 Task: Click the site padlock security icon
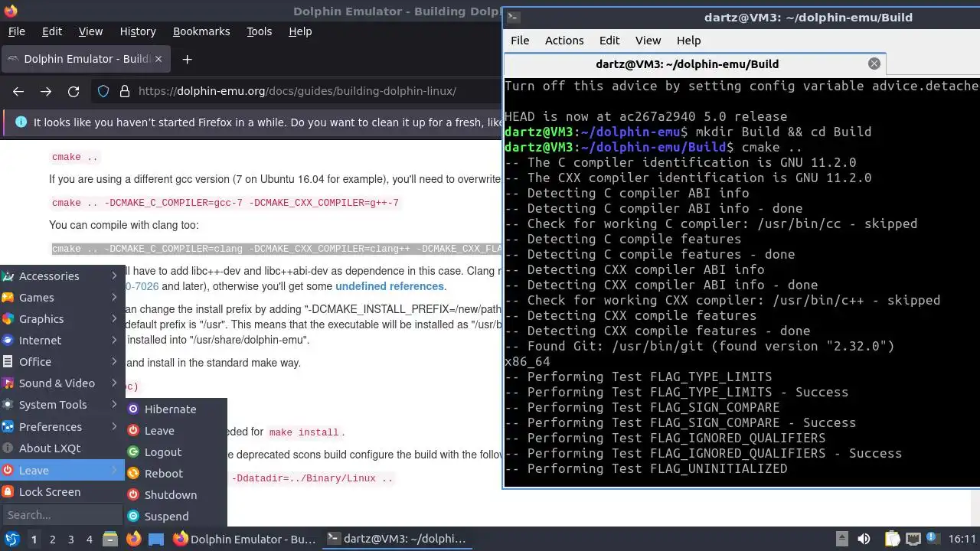(125, 91)
